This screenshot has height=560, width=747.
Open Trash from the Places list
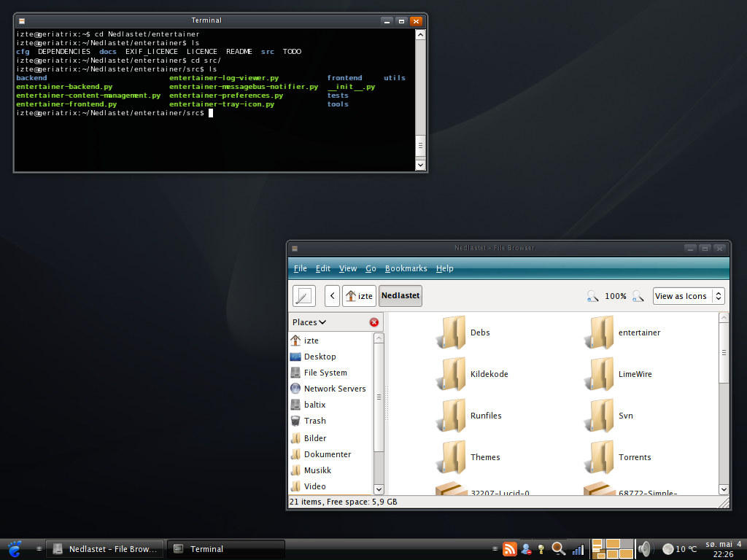tap(330, 421)
